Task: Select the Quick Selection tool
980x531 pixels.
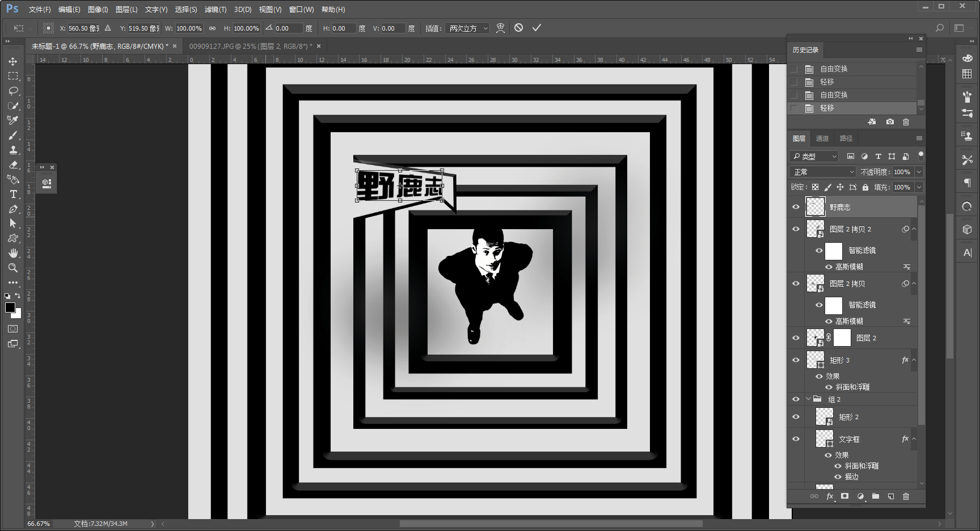Action: (13, 106)
